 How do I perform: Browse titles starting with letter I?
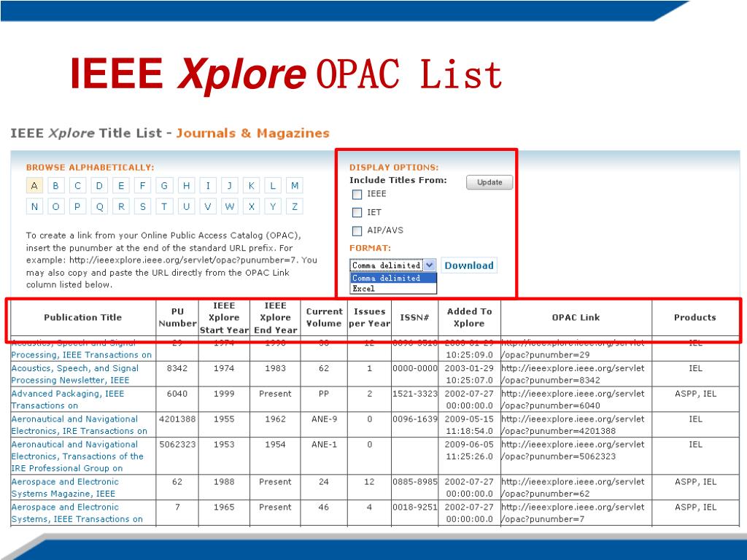point(208,186)
